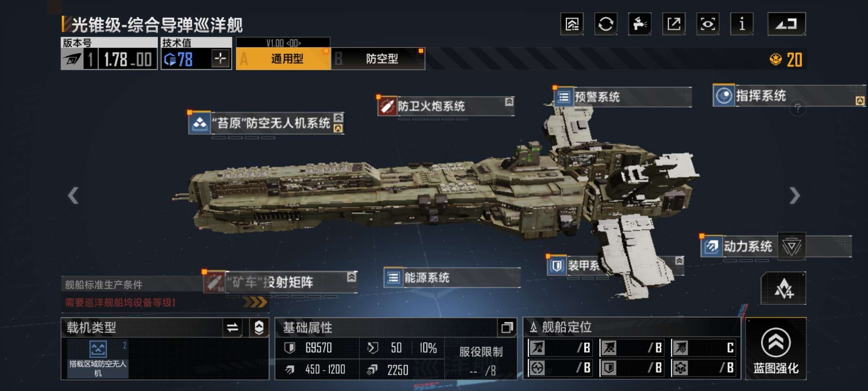Click the add module icon above 蓝图强化
This screenshot has width=868, height=391.
[783, 289]
